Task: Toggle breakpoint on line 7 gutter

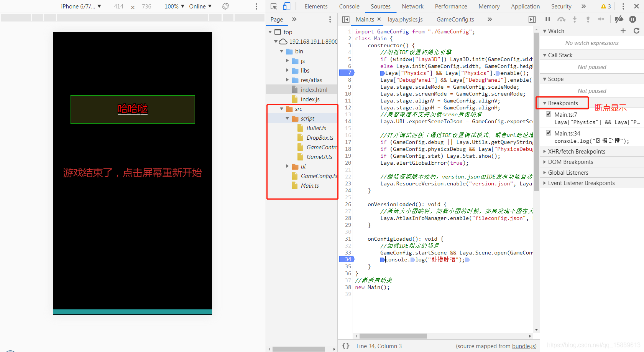Action: click(x=347, y=73)
